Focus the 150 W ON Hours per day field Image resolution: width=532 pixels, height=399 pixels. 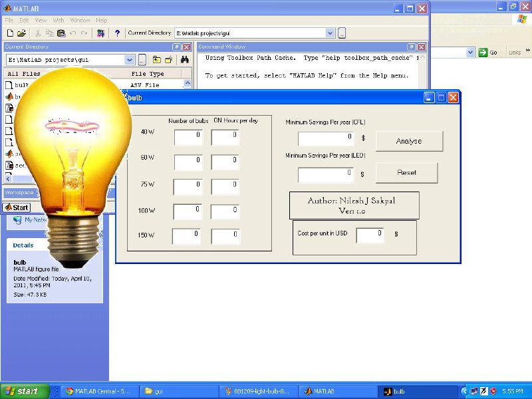click(x=225, y=237)
